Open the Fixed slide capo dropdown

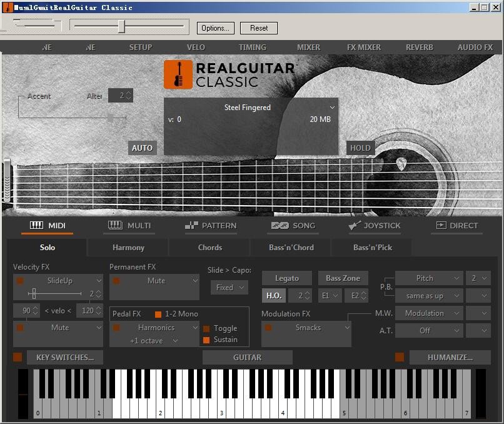click(x=229, y=288)
